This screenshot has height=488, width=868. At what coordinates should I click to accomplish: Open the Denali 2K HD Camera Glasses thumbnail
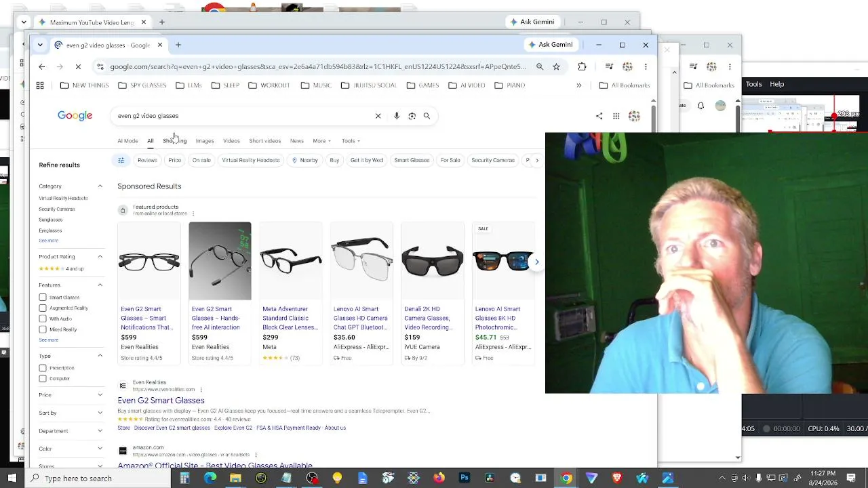point(432,261)
